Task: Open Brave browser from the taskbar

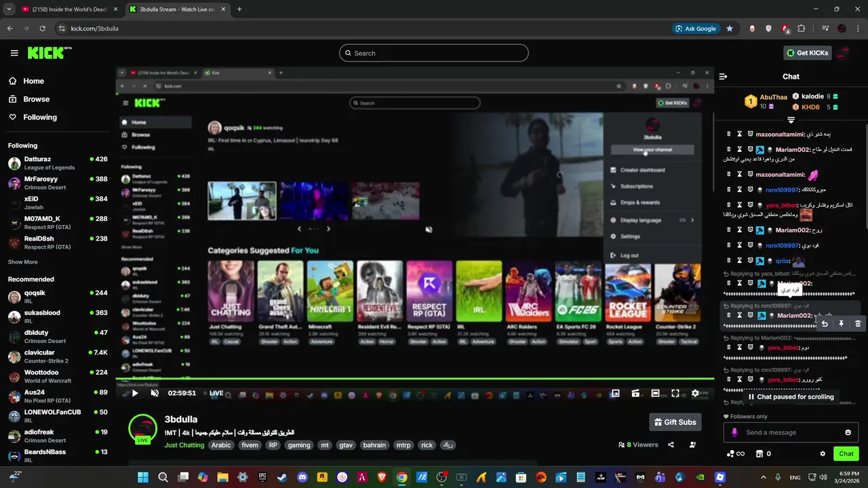Action: click(382, 477)
